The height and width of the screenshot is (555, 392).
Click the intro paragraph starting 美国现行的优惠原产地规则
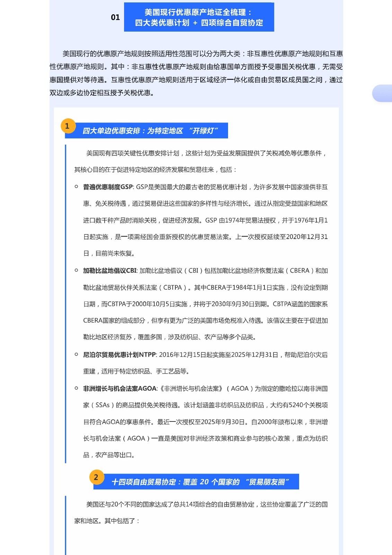click(x=196, y=73)
